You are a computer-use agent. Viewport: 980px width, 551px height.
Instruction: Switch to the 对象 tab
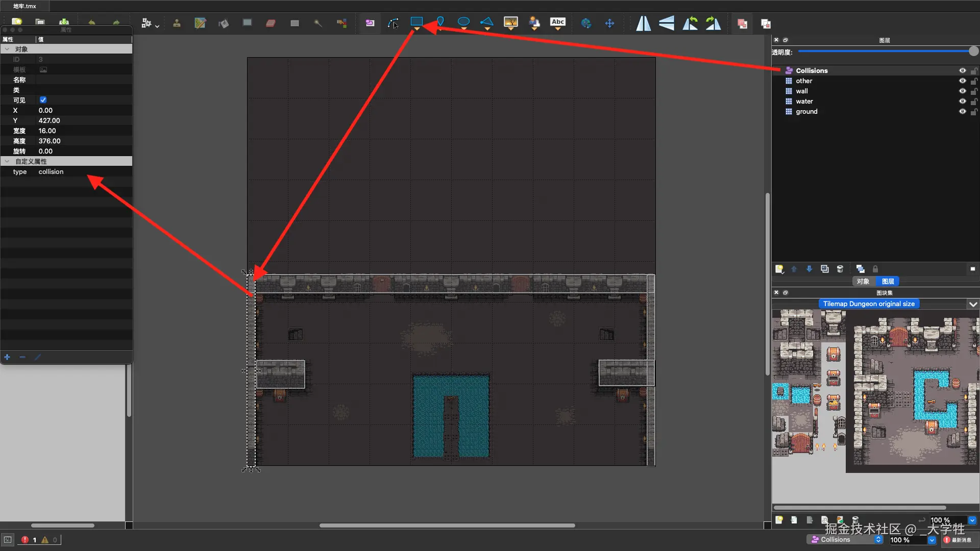pyautogui.click(x=863, y=282)
